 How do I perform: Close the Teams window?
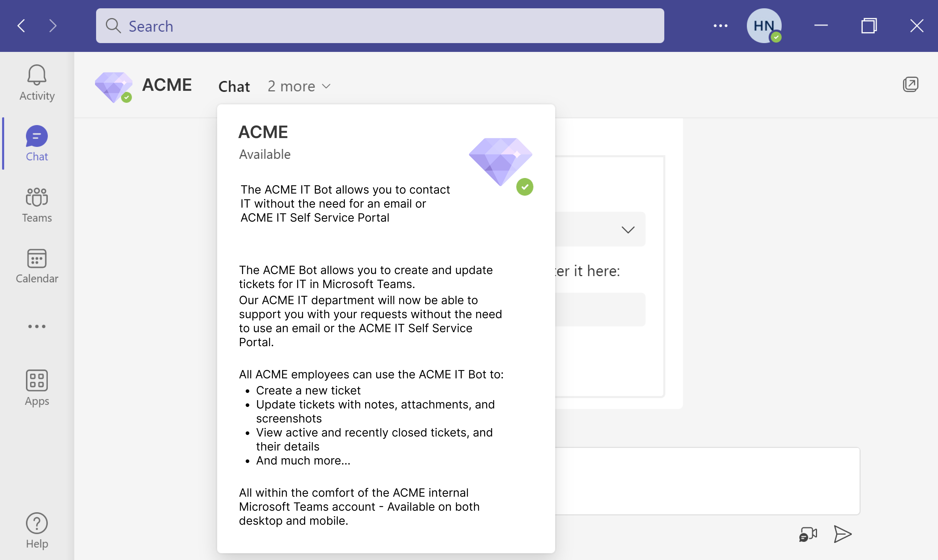(917, 26)
